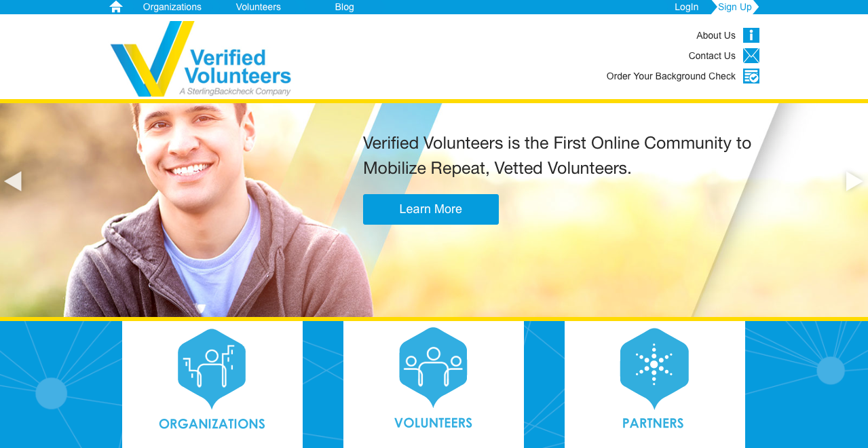868x448 pixels.
Task: Click the background check document icon
Action: [751, 76]
